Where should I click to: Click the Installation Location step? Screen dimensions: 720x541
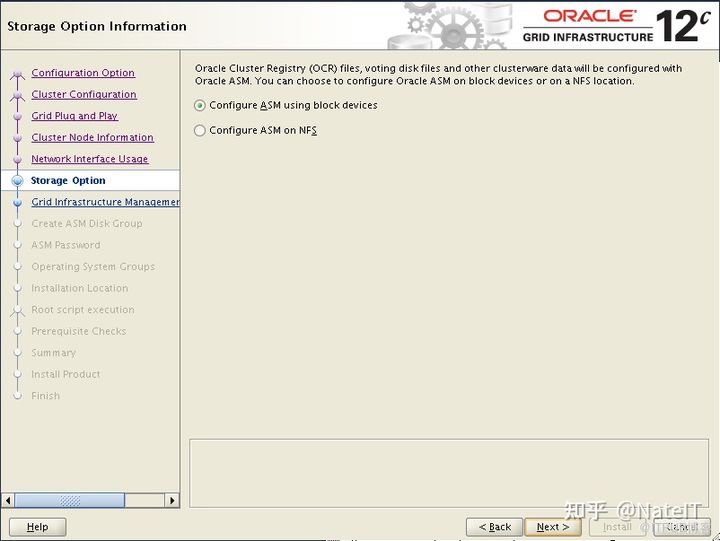point(79,288)
